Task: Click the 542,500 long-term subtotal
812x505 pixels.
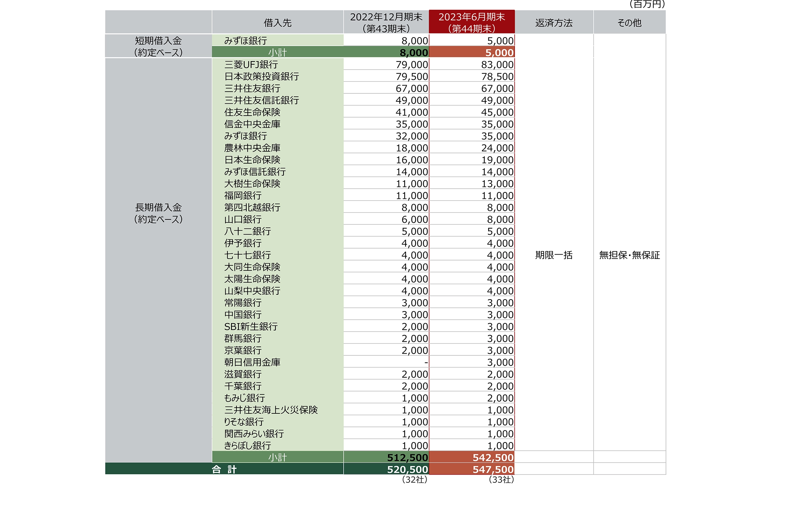Action: click(493, 458)
